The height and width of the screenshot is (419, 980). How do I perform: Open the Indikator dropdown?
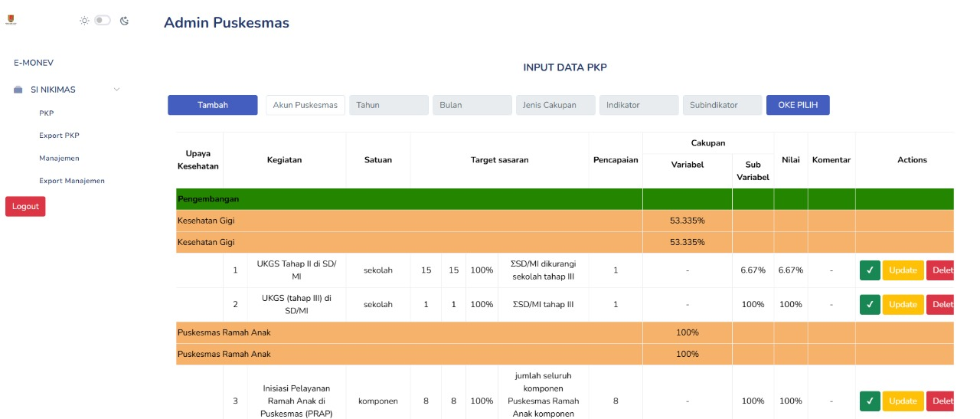(639, 105)
